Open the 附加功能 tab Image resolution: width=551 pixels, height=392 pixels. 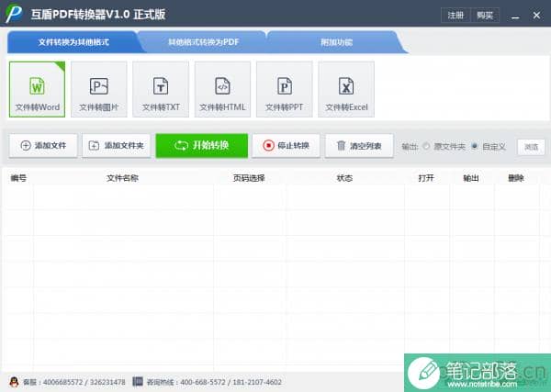tap(336, 42)
